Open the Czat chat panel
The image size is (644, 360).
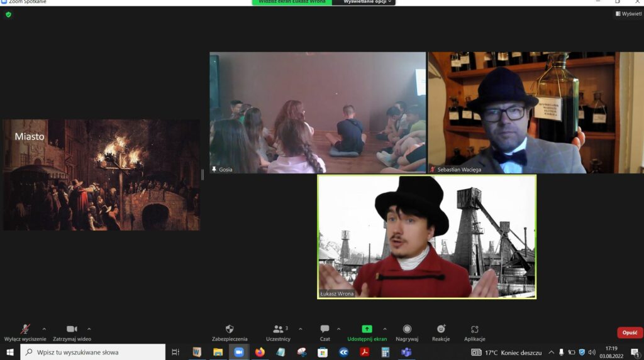(x=325, y=329)
